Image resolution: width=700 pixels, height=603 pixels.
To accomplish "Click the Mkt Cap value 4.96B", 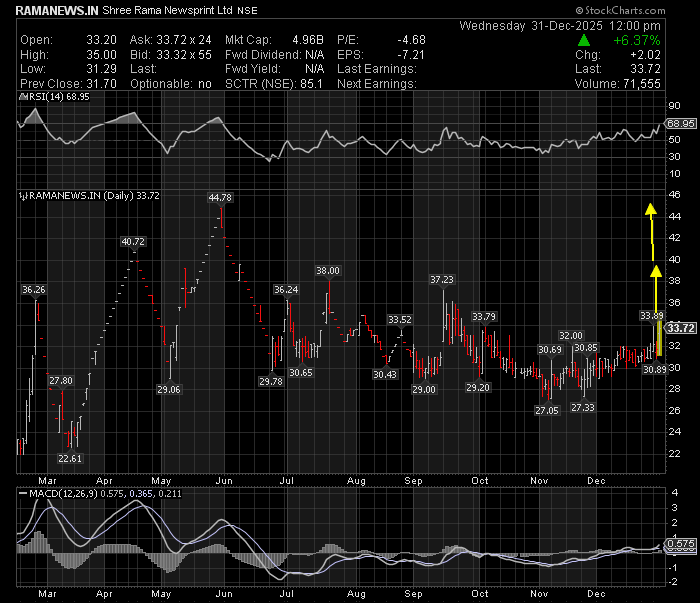I will [x=308, y=40].
